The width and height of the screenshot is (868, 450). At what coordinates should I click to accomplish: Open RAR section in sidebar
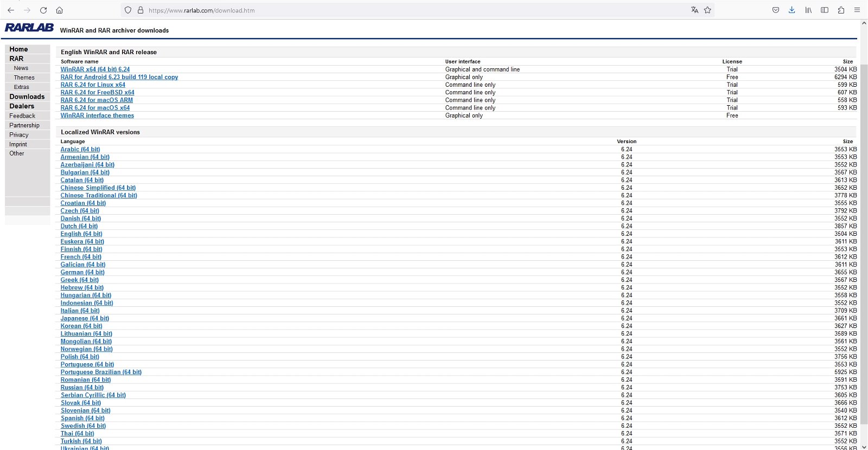tap(16, 59)
